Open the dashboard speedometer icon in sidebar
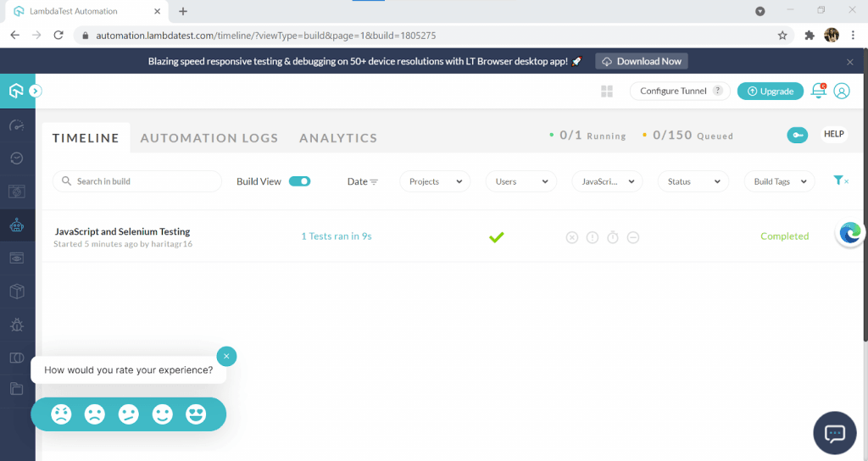The image size is (868, 461). (17, 125)
